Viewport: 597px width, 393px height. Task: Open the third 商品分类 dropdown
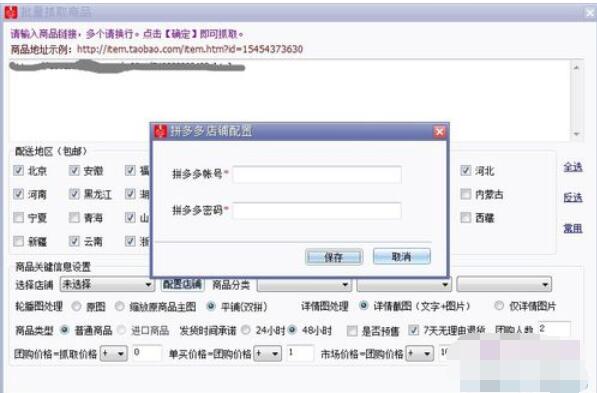(504, 284)
